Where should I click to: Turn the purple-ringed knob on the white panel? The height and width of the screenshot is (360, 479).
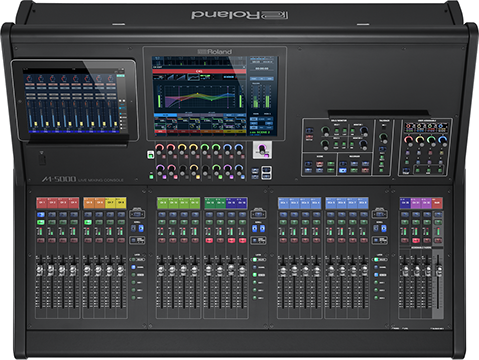262,149
